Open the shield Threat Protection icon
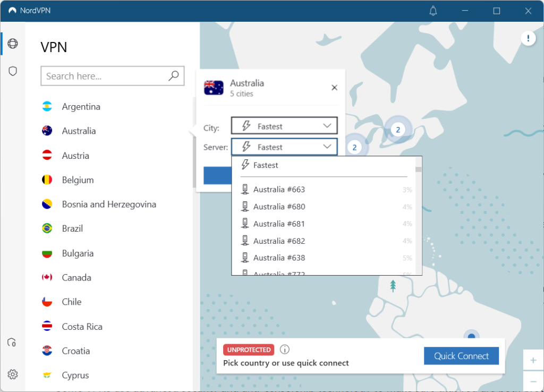 click(13, 71)
